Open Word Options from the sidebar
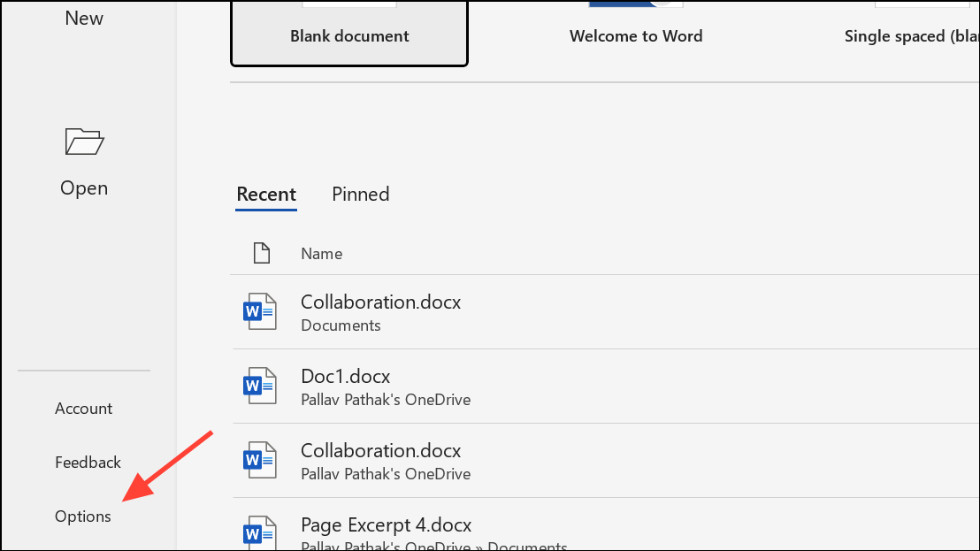980x551 pixels. pos(82,516)
